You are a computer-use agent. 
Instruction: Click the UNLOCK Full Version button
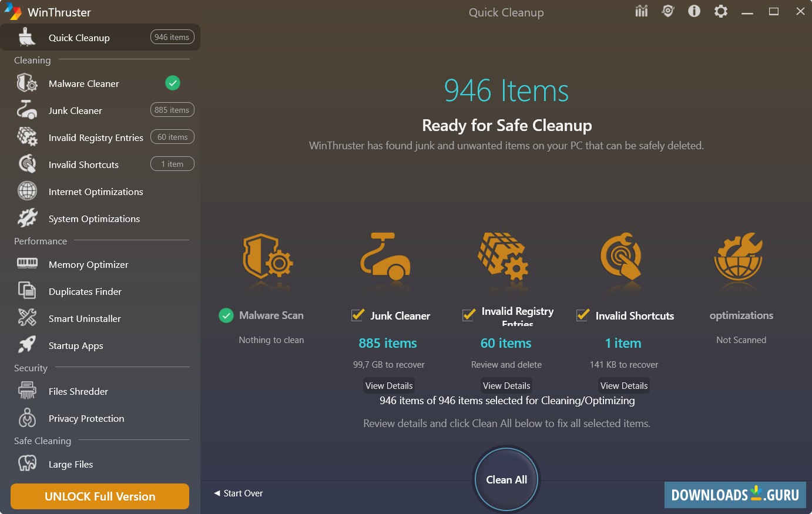click(x=100, y=496)
